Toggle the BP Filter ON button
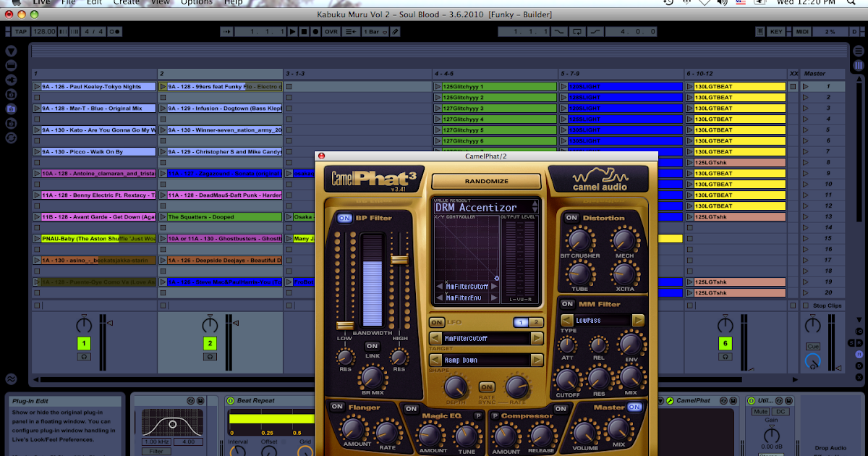 click(344, 218)
